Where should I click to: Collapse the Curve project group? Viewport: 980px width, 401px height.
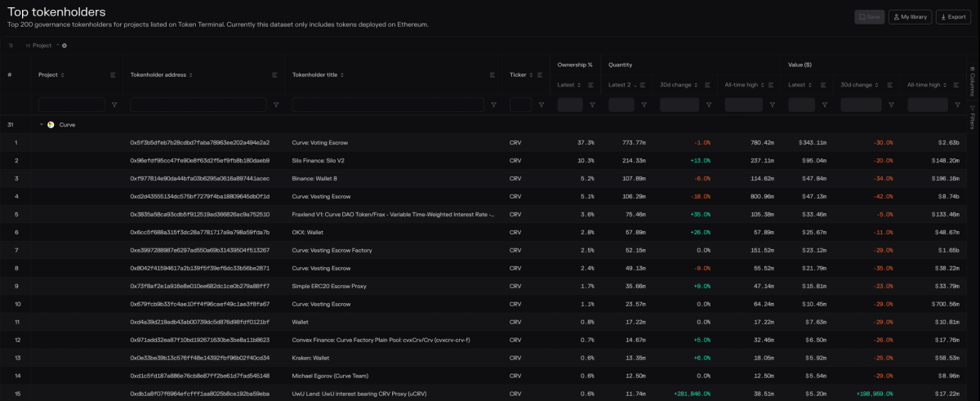point(41,125)
